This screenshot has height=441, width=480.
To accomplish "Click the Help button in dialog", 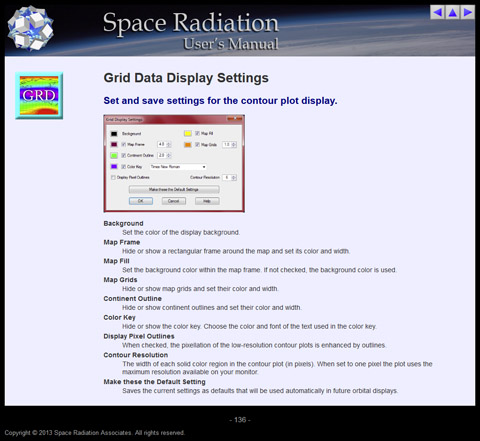I will pos(207,201).
